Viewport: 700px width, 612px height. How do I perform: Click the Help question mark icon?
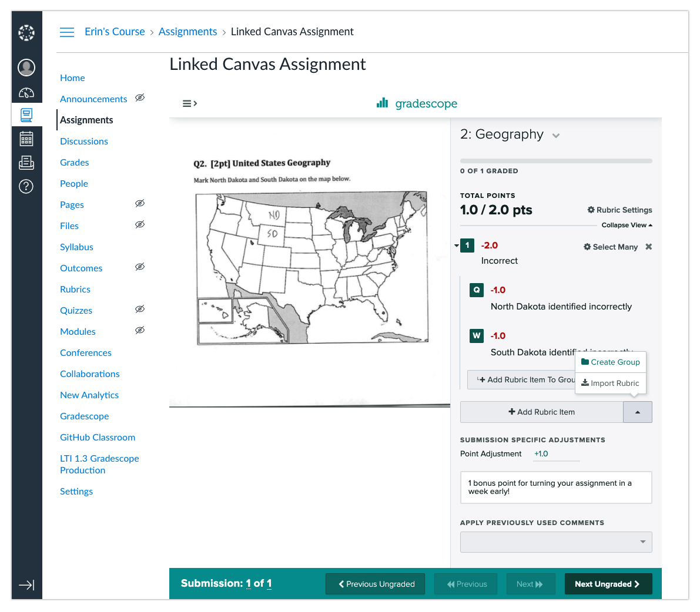point(26,187)
